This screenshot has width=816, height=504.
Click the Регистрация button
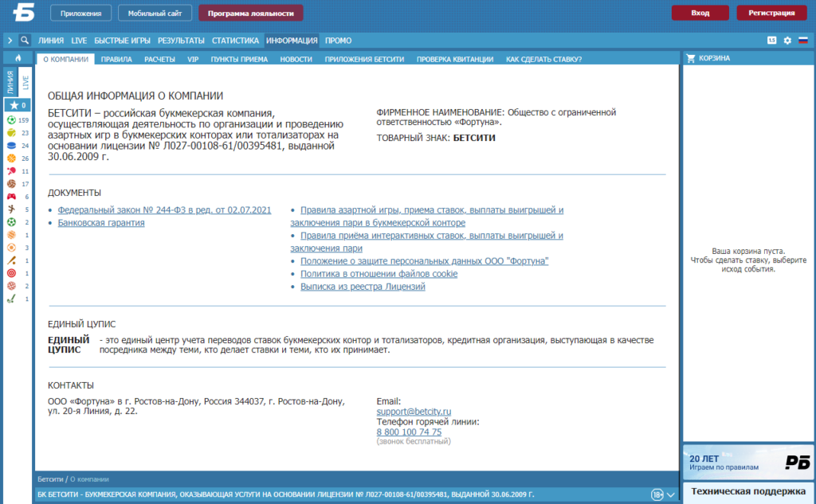771,13
